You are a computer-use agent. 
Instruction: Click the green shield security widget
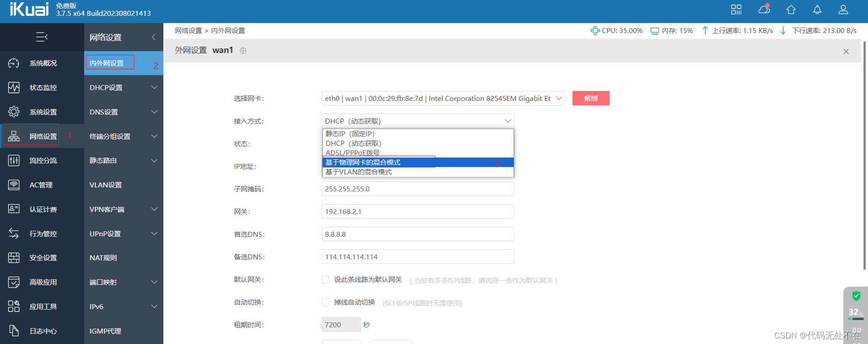tap(856, 296)
